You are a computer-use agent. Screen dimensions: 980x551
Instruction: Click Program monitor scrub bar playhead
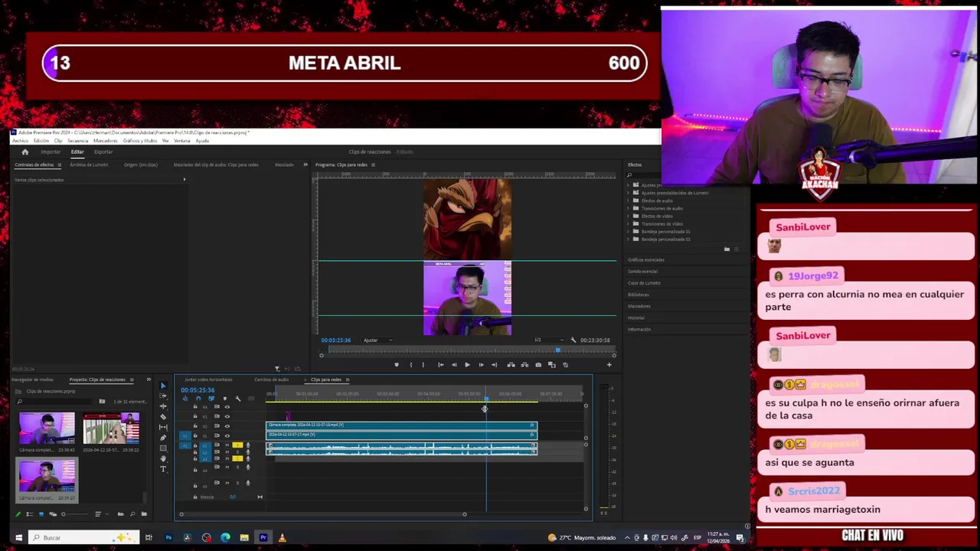pyautogui.click(x=557, y=350)
